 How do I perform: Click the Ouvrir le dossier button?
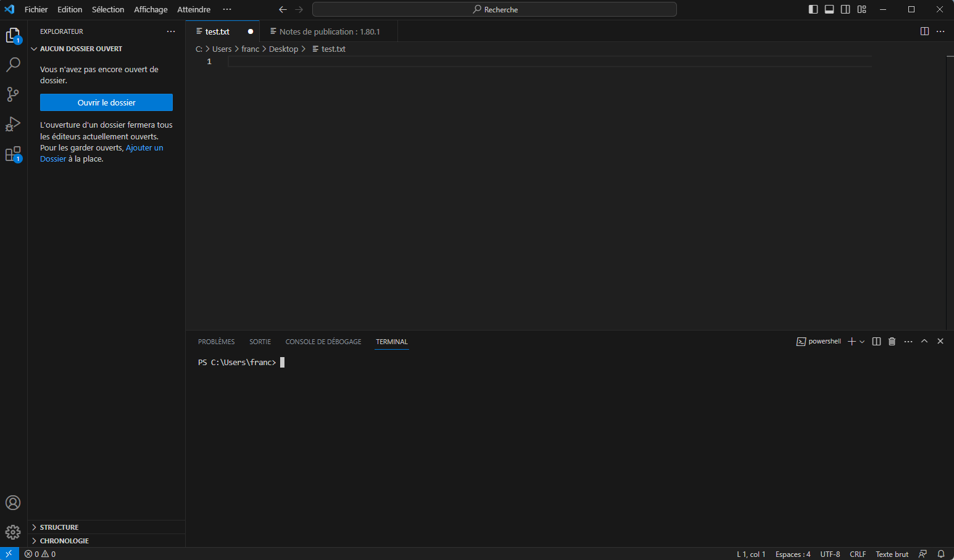click(106, 102)
